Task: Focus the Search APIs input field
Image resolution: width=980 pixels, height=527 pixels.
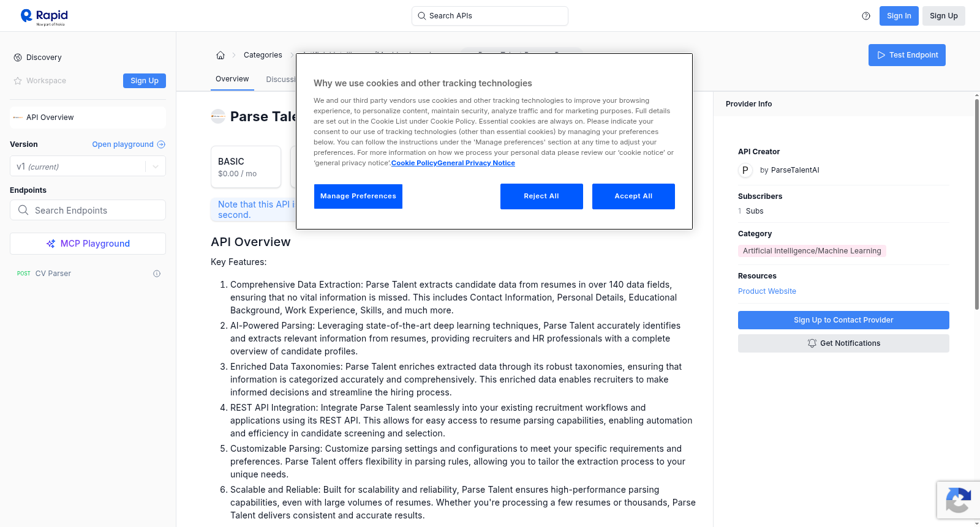Action: [490, 16]
